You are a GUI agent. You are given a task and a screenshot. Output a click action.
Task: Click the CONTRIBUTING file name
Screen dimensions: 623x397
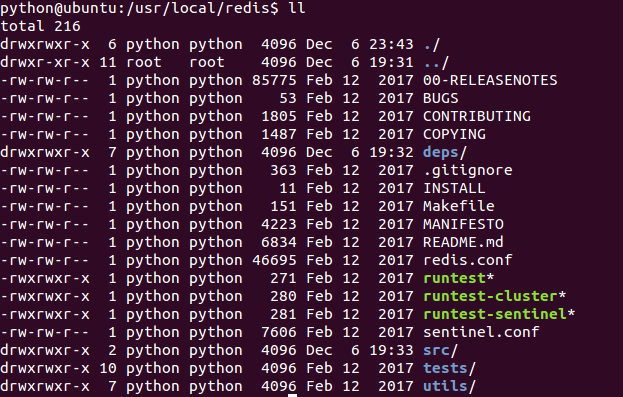tap(477, 116)
